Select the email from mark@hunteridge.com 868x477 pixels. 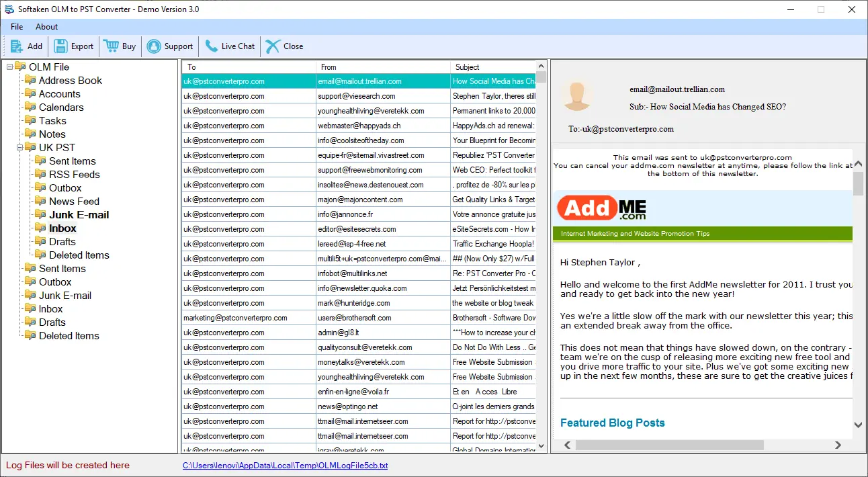click(x=359, y=303)
